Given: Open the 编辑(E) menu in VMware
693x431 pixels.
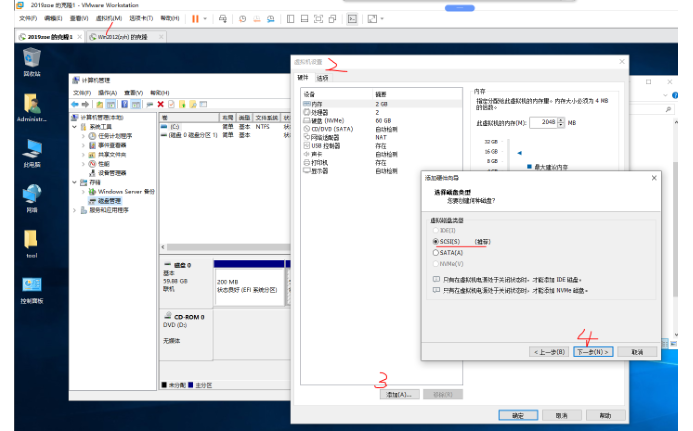Looking at the screenshot, I should [53, 18].
